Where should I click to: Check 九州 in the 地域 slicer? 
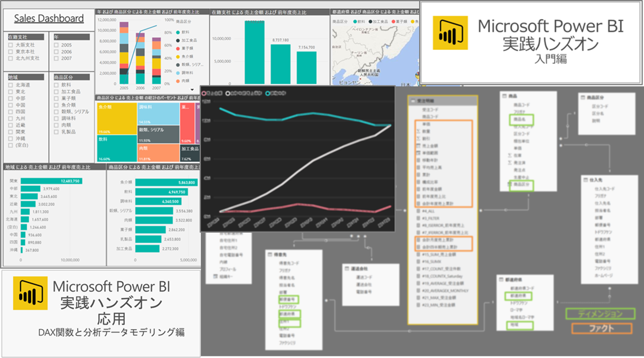coord(10,118)
